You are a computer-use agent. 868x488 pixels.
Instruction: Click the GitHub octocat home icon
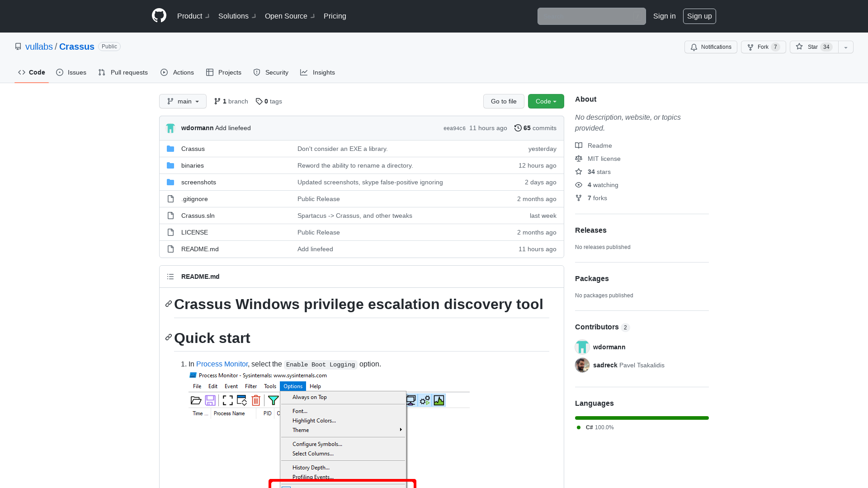click(159, 16)
